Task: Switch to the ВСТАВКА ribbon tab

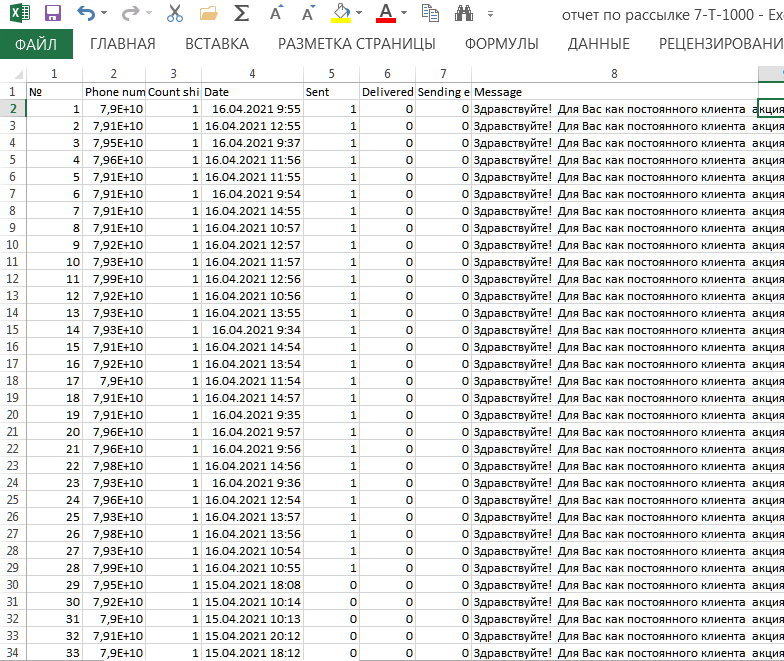Action: (x=217, y=44)
